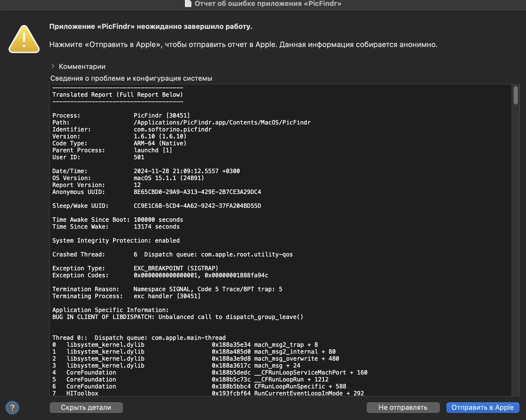
Task: Click parent process launchd [1]
Action: coord(153,150)
